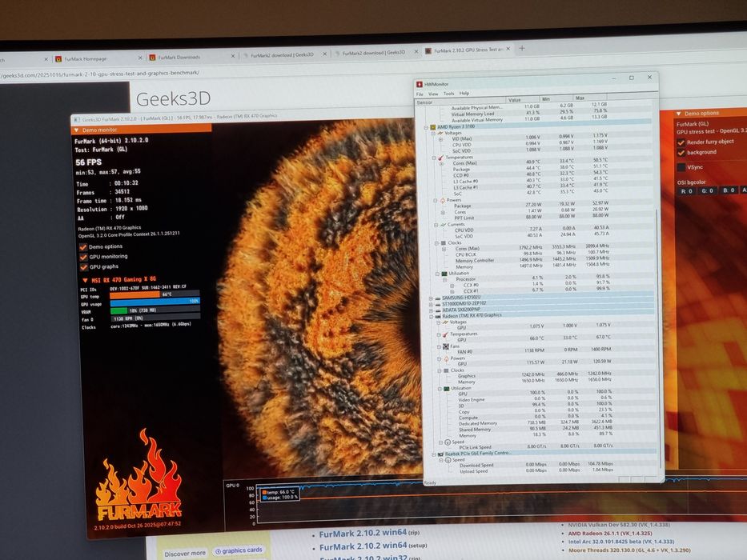747x560 pixels.
Task: Open the Intel Arc 32.0.101.8425 beta link
Action: (x=621, y=542)
